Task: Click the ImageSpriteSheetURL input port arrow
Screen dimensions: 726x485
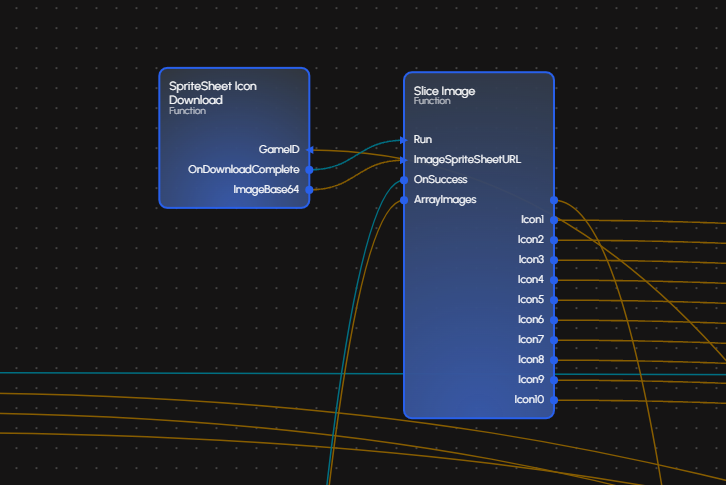Action: 403,160
